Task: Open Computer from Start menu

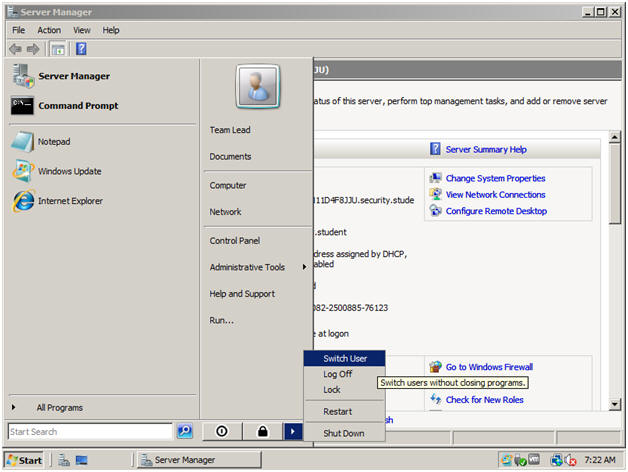Action: click(228, 186)
